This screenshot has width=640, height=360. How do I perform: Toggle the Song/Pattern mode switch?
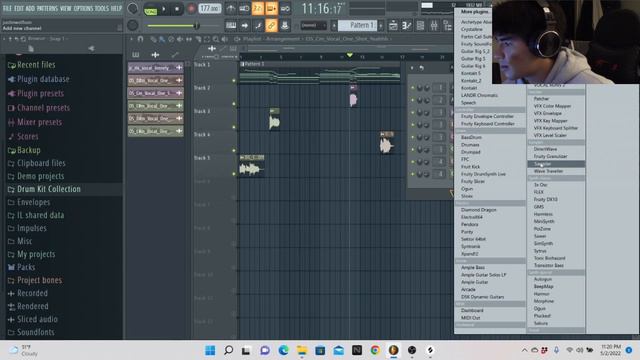[151, 9]
